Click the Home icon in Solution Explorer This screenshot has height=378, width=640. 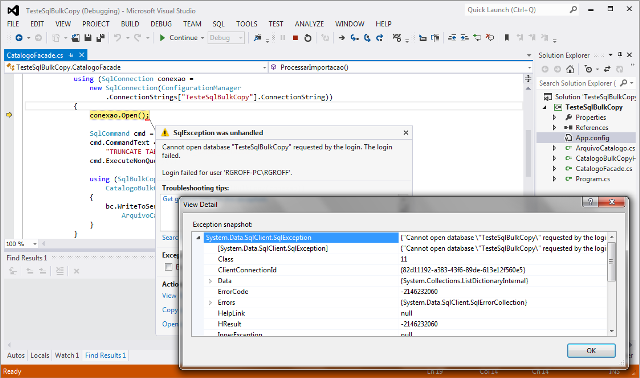point(570,69)
